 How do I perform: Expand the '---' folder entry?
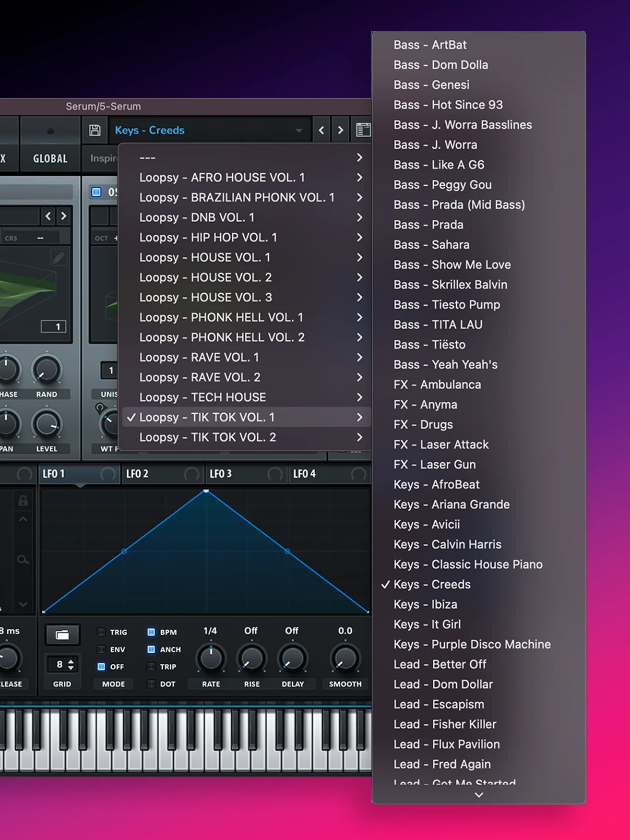point(245,157)
